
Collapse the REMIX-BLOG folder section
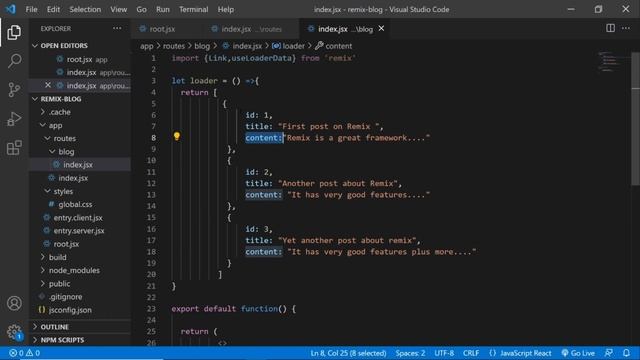(x=80, y=99)
